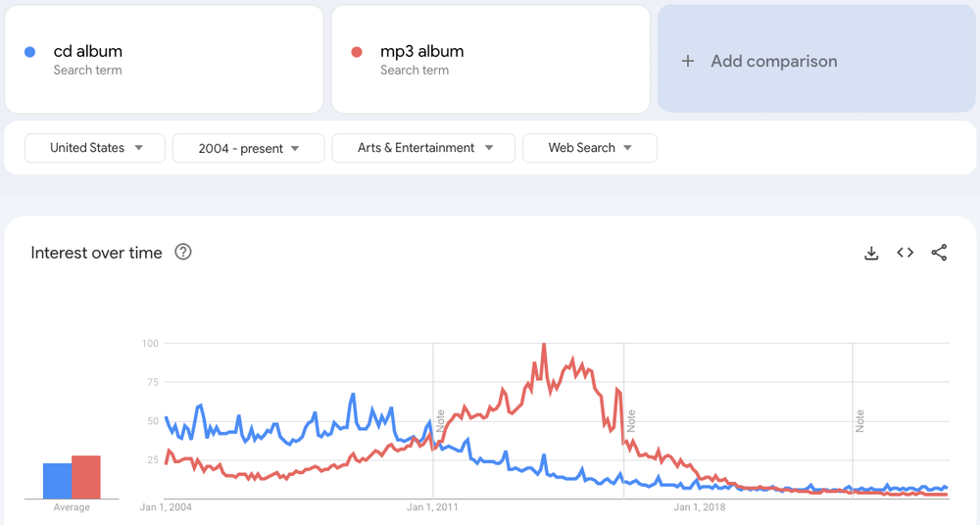980x525 pixels.
Task: Click the red mp3 album average bar
Action: (x=86, y=477)
